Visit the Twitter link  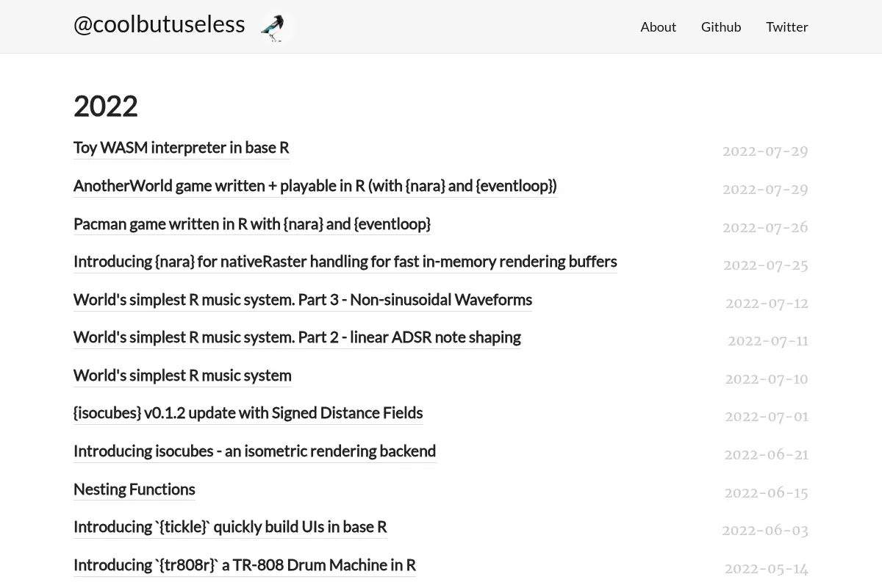click(787, 26)
